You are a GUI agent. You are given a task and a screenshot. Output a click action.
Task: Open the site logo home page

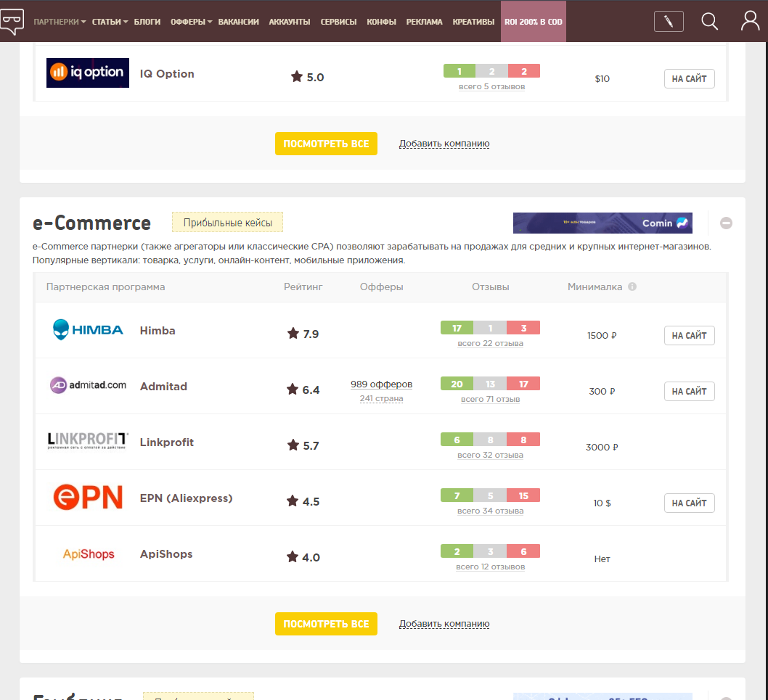point(12,22)
